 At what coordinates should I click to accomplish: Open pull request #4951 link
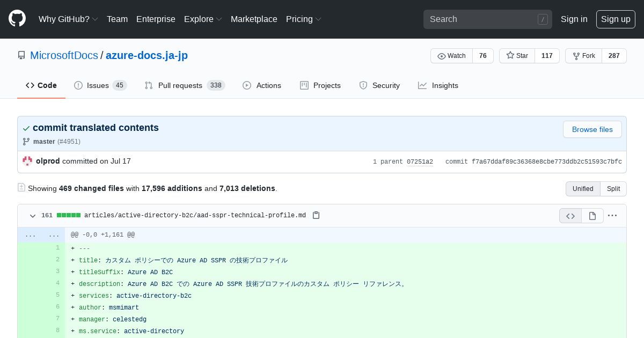tap(69, 142)
